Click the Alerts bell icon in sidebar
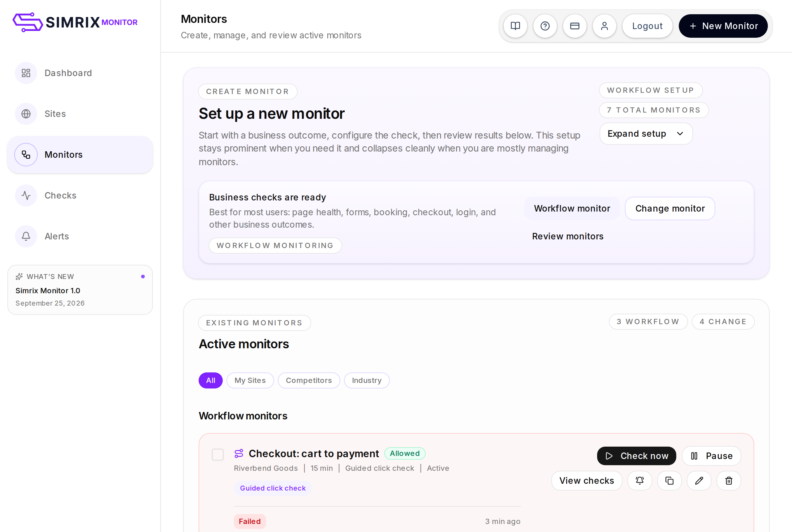This screenshot has height=532, width=792. (x=26, y=236)
